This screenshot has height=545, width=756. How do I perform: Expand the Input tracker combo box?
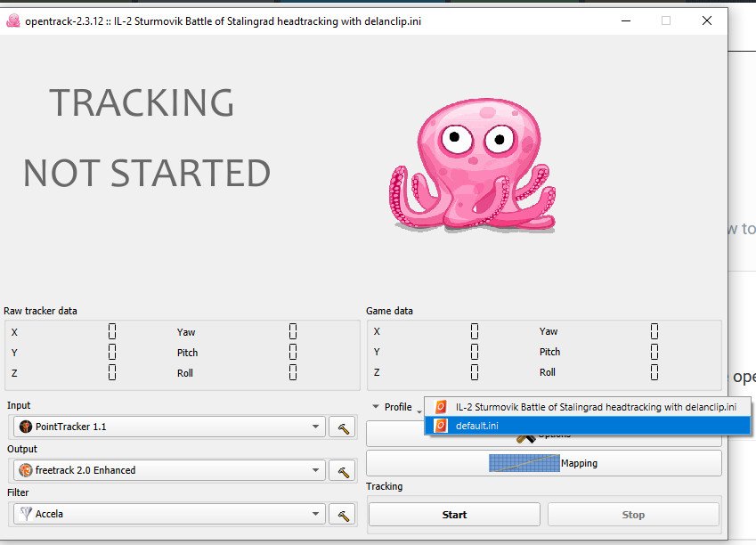[169, 427]
